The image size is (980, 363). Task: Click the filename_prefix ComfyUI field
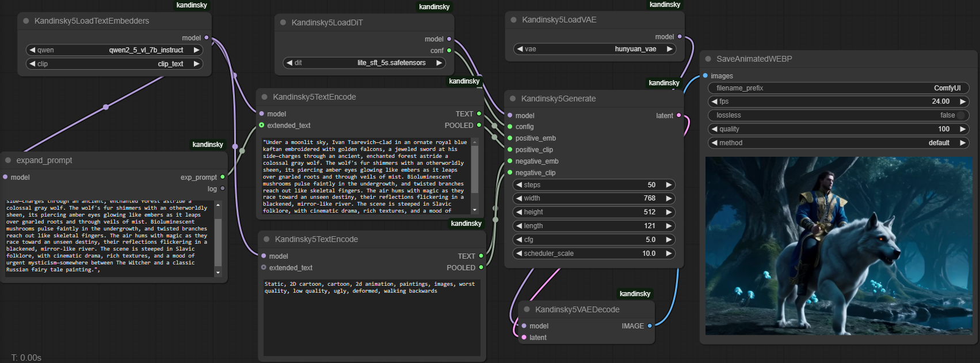838,88
